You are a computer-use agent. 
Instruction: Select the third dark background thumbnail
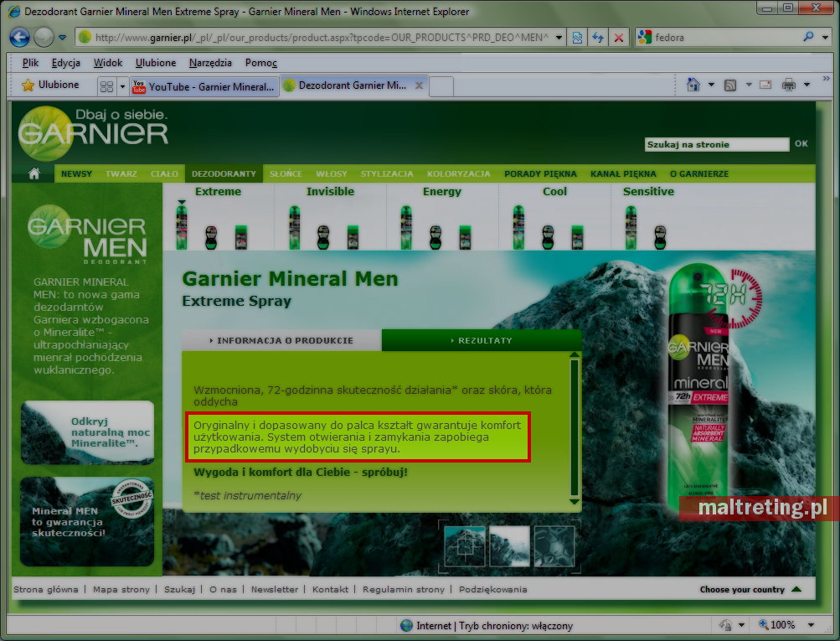(x=554, y=545)
